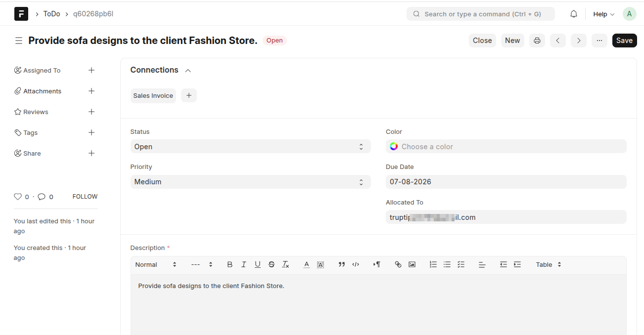The width and height of the screenshot is (644, 335).
Task: Toggle strikethrough formatting
Action: click(x=272, y=265)
